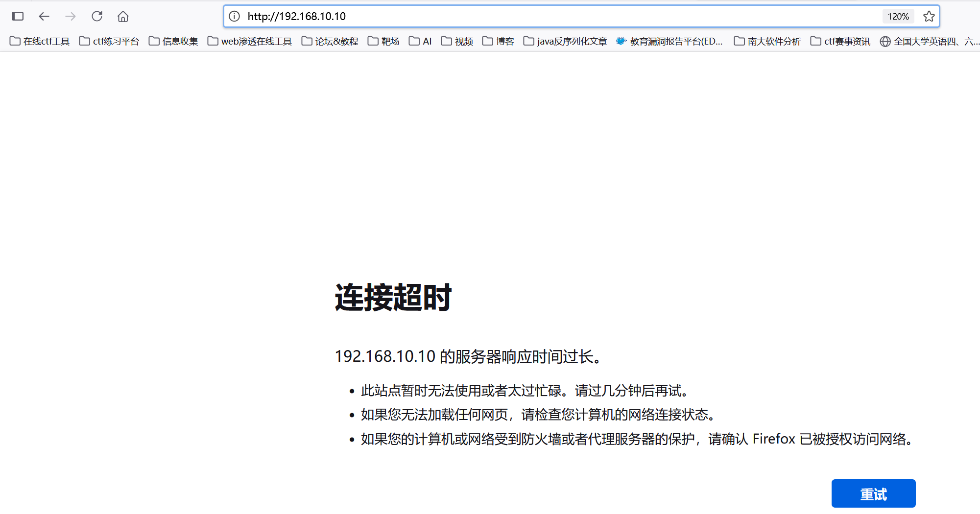Open the 全国大学英语四、六 bookmark
The width and height of the screenshot is (980, 514).
pyautogui.click(x=930, y=41)
